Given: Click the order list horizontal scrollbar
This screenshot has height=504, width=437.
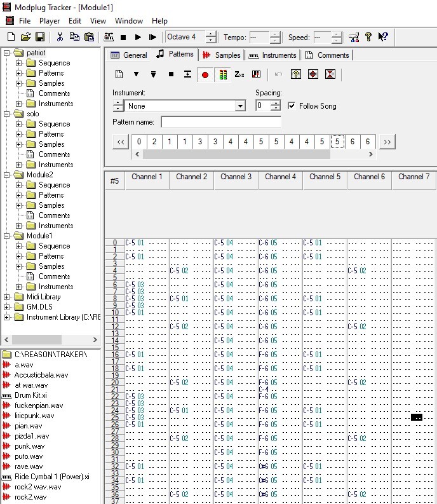Looking at the screenshot, I should (x=254, y=154).
